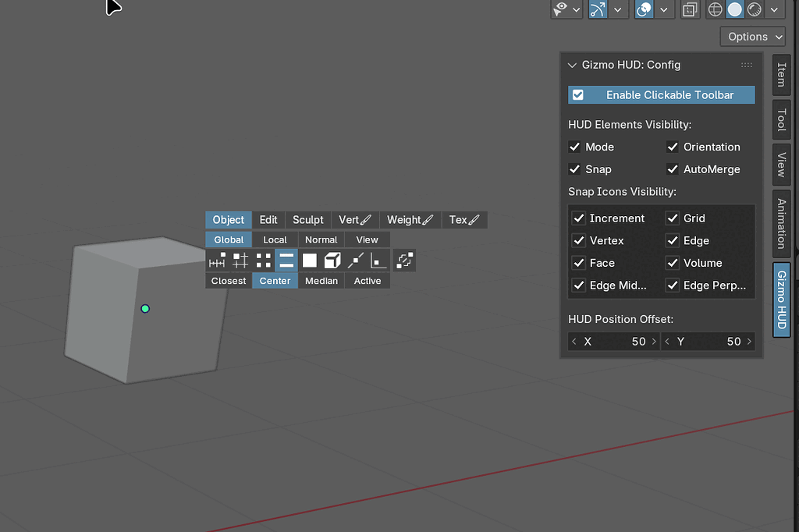The width and height of the screenshot is (799, 532).
Task: Set snap target to Center
Action: [275, 281]
